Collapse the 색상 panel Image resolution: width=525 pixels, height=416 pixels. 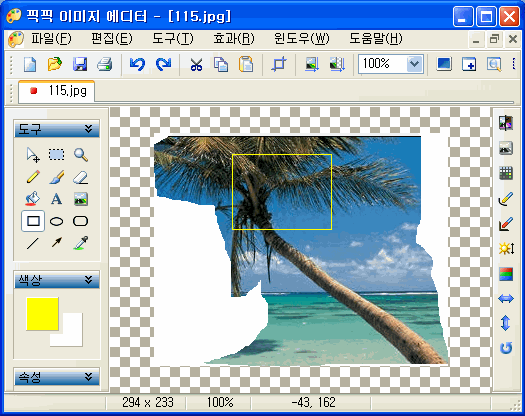click(88, 279)
